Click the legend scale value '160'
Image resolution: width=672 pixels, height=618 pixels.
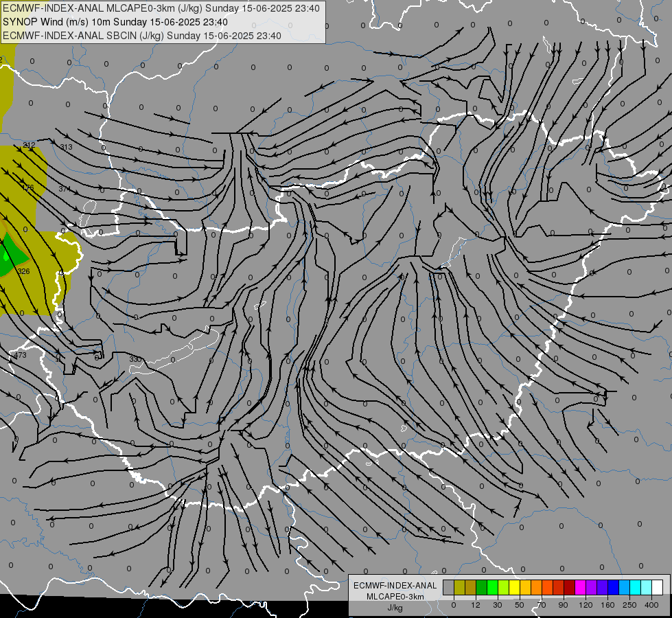(607, 605)
